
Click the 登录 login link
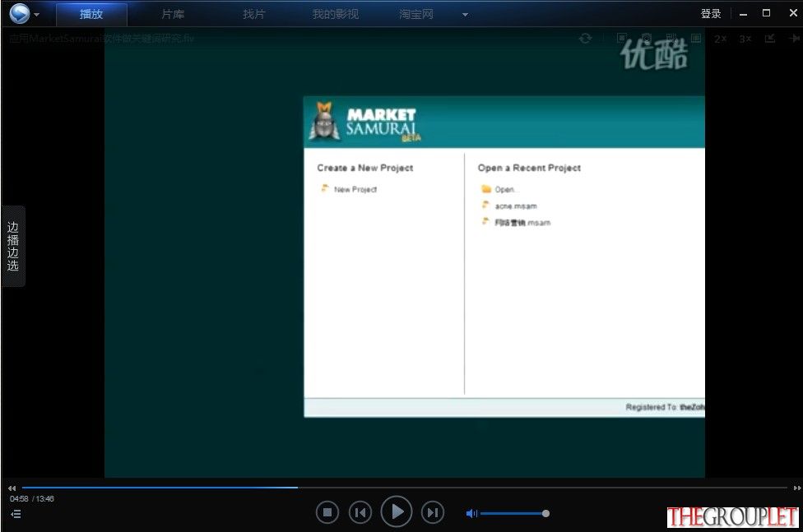tap(711, 14)
